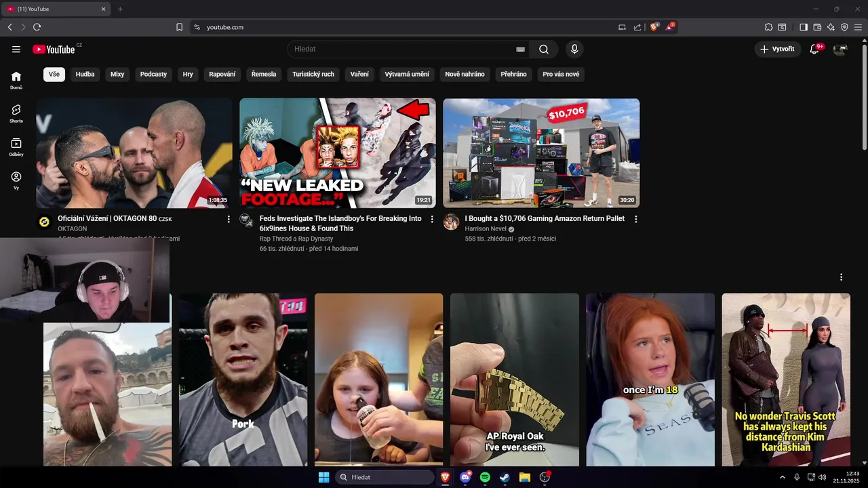Open the Travis Scott Kim Kardashian Short
This screenshot has width=868, height=488.
(x=786, y=380)
